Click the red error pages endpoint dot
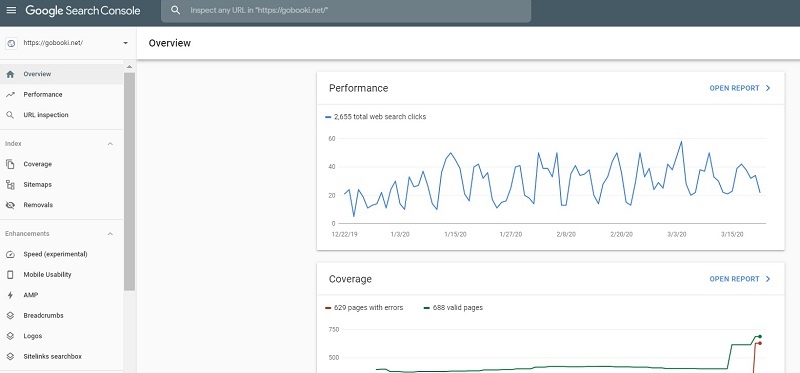Image resolution: width=800 pixels, height=373 pixels. (x=760, y=343)
